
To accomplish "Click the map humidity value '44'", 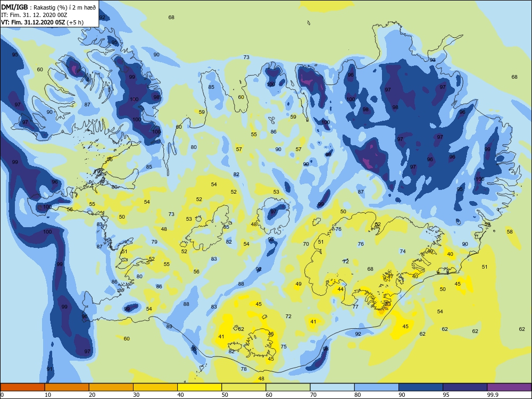I will coord(340,289).
